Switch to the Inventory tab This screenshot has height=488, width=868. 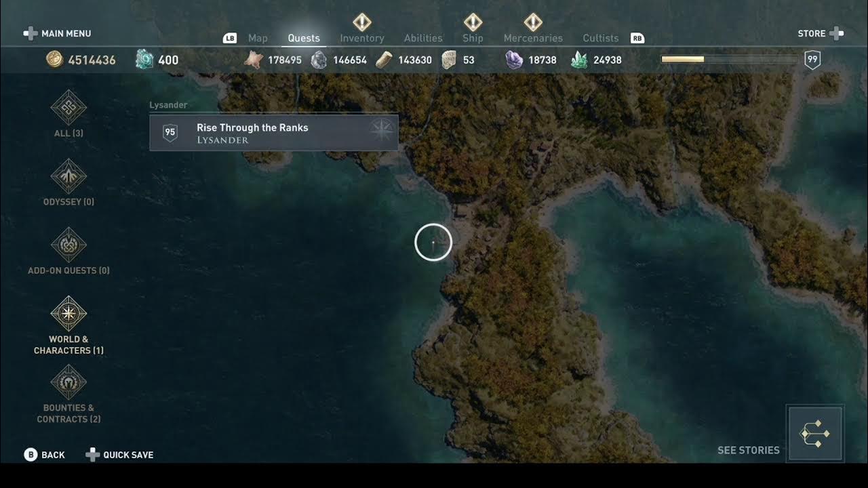pyautogui.click(x=362, y=39)
